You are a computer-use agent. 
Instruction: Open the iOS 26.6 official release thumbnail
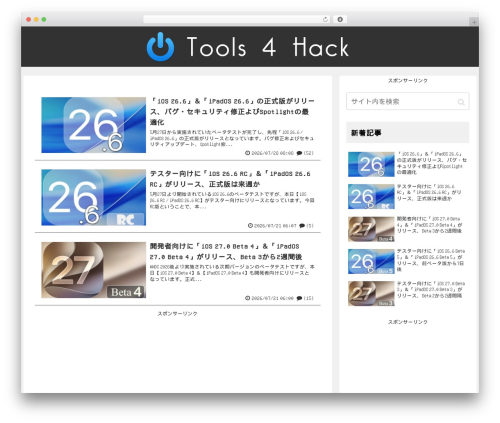94,125
